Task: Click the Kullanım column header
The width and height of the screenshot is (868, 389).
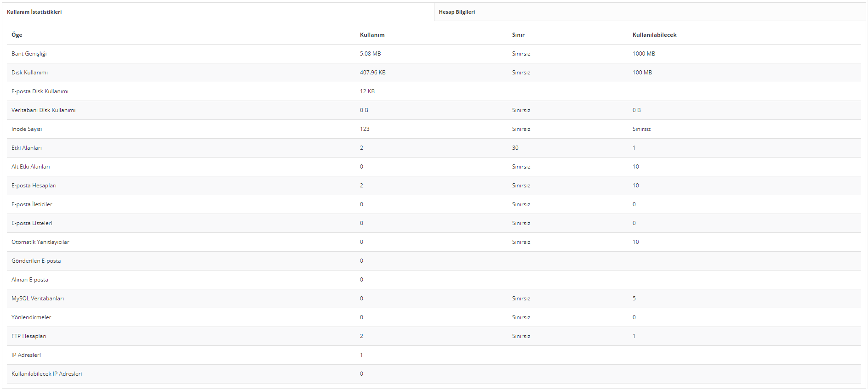Action: [x=372, y=35]
